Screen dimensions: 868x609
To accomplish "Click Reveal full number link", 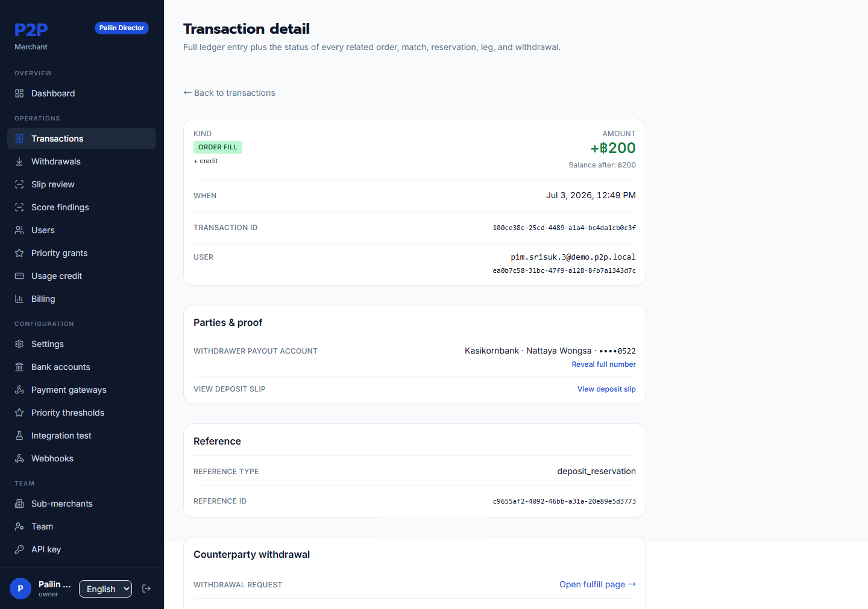I will pos(603,364).
